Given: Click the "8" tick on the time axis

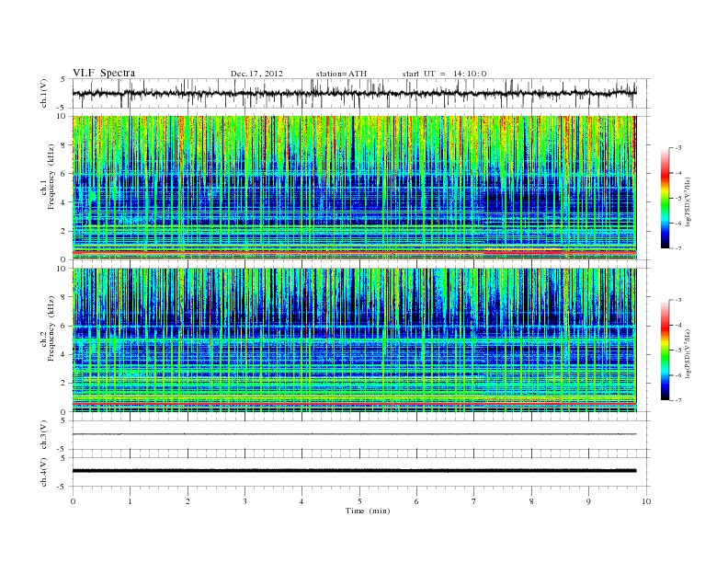Looking at the screenshot, I should (531, 501).
